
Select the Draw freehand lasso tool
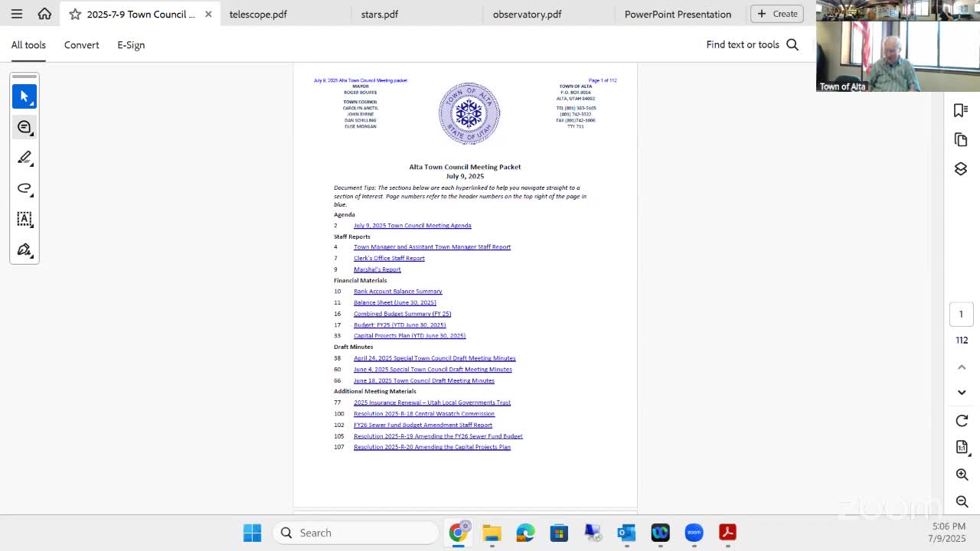pos(24,188)
